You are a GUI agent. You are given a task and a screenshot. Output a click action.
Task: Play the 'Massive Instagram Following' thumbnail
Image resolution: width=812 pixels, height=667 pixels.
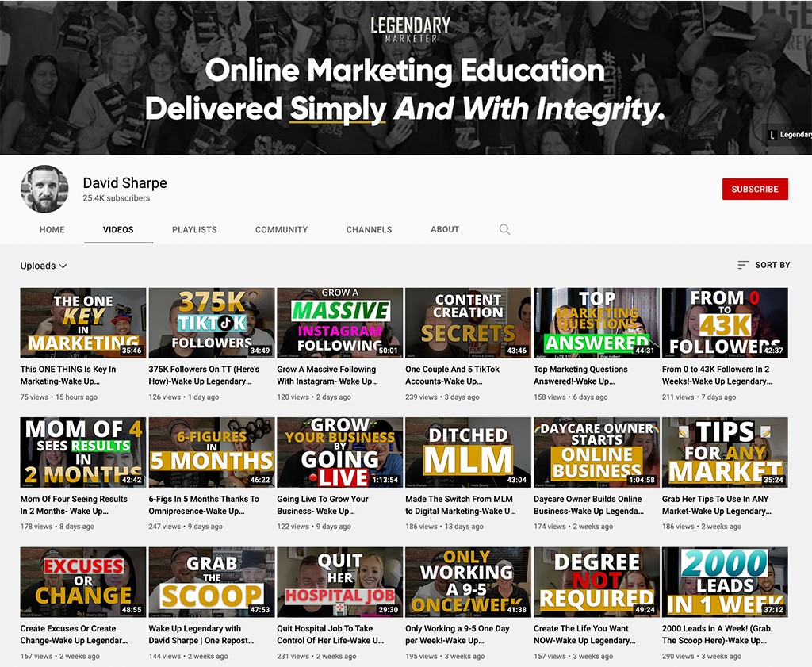[x=339, y=323]
